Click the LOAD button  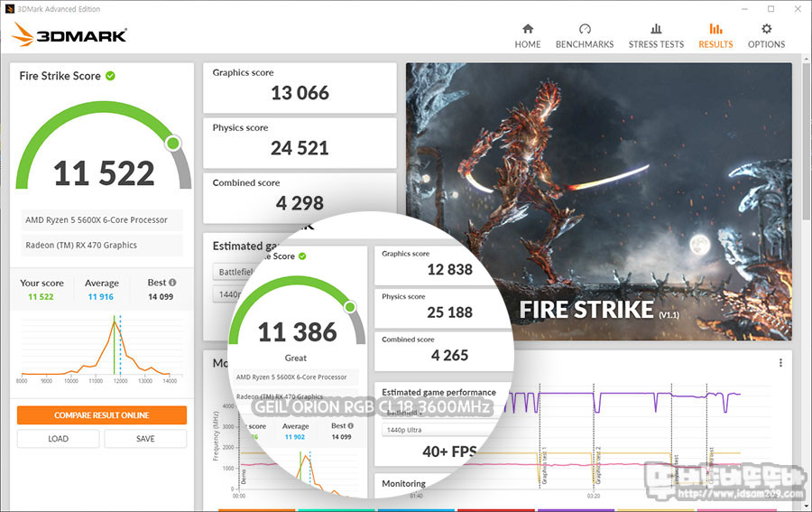tap(58, 439)
